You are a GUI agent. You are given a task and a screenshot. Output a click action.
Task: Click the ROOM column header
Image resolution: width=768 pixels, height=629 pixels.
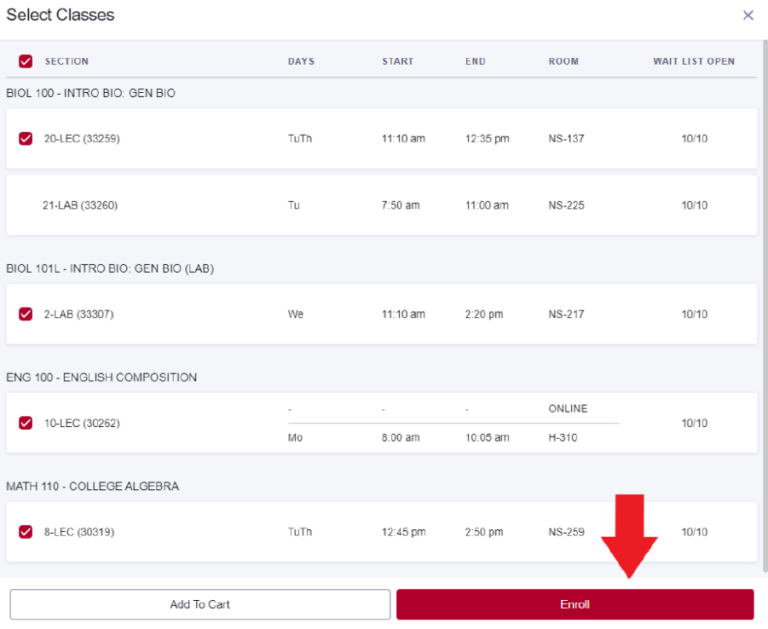(563, 61)
